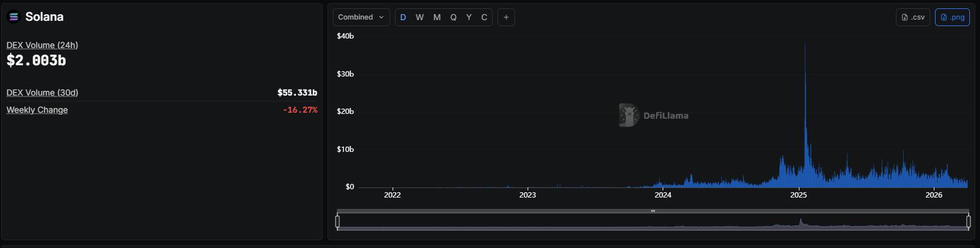
Task: Select the Yearly (Y) interval
Action: pyautogui.click(x=468, y=17)
